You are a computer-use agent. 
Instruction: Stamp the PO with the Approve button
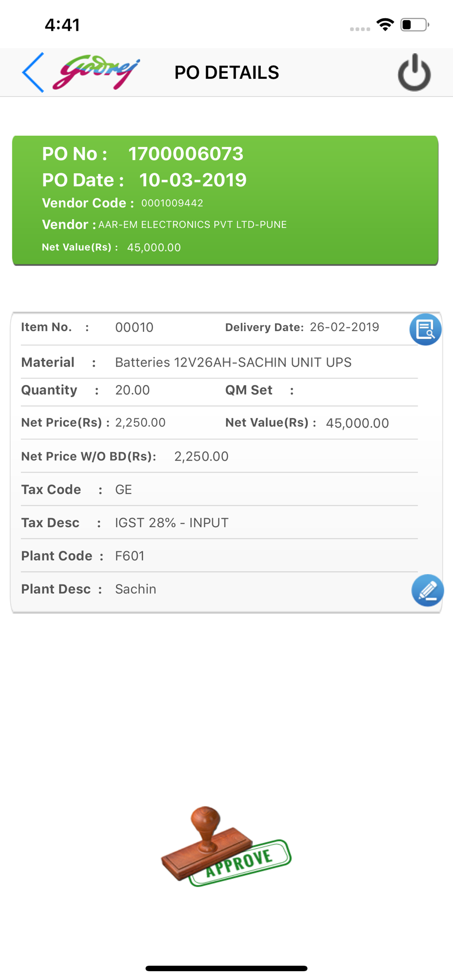click(226, 846)
